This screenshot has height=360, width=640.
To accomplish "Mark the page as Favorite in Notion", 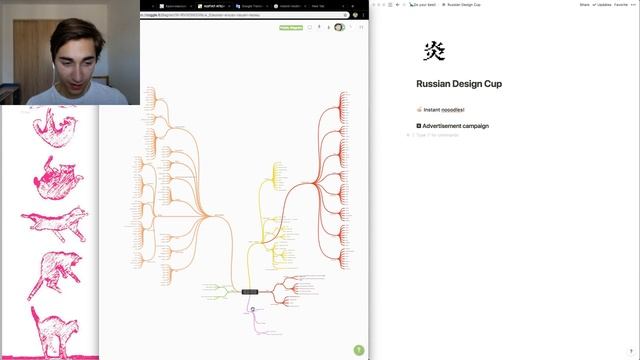I will [621, 5].
